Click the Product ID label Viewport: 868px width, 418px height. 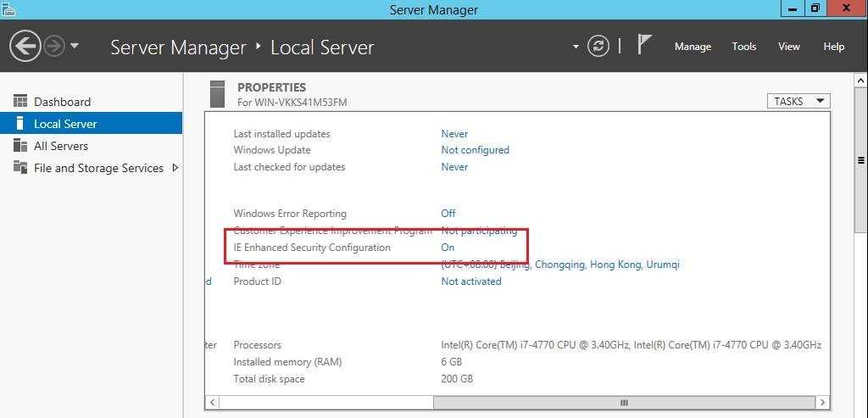258,281
